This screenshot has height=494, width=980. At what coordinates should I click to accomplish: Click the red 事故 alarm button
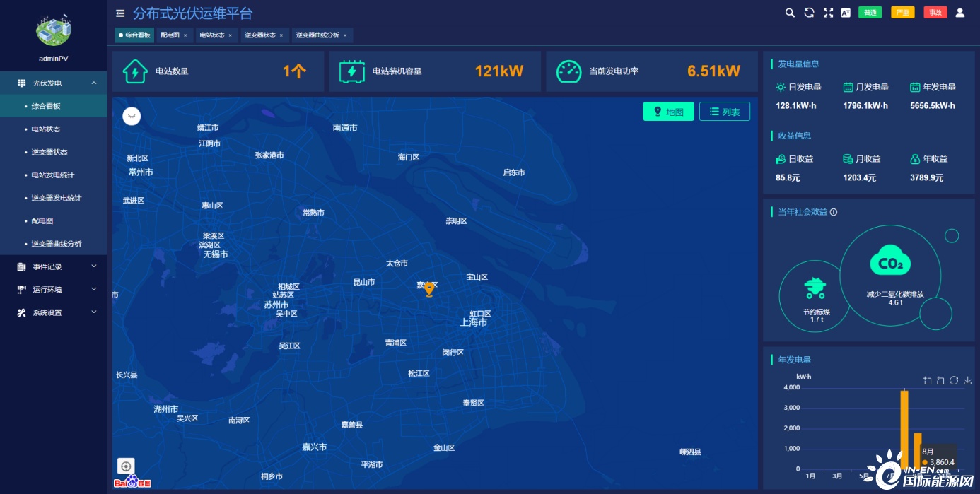coord(935,13)
